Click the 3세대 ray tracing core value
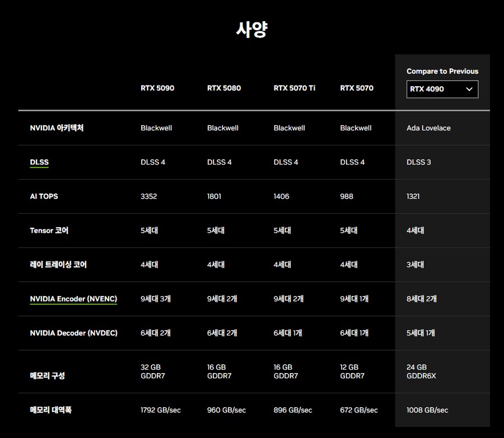 pyautogui.click(x=416, y=265)
